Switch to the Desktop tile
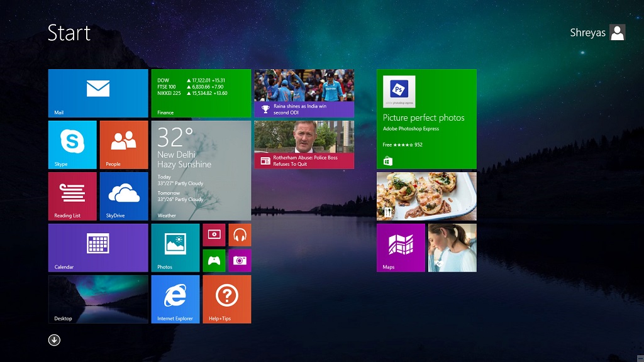Viewport: 644px width, 362px height. point(97,299)
